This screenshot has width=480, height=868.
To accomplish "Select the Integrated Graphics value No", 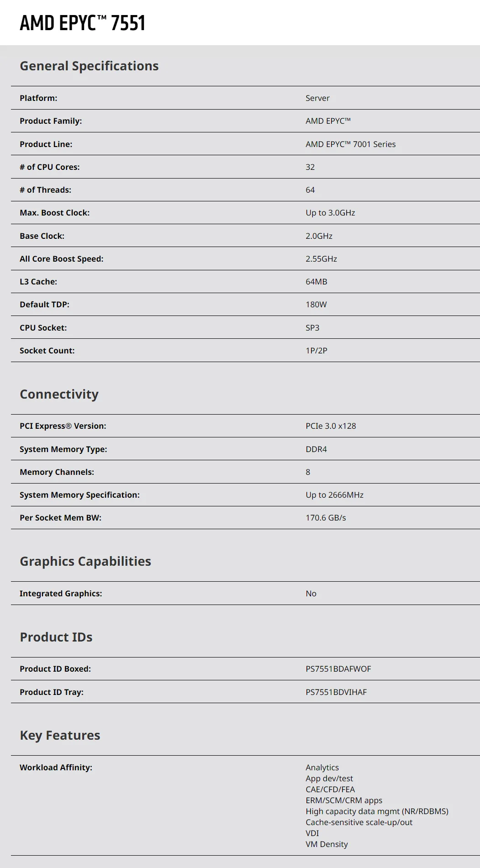I will [x=311, y=594].
